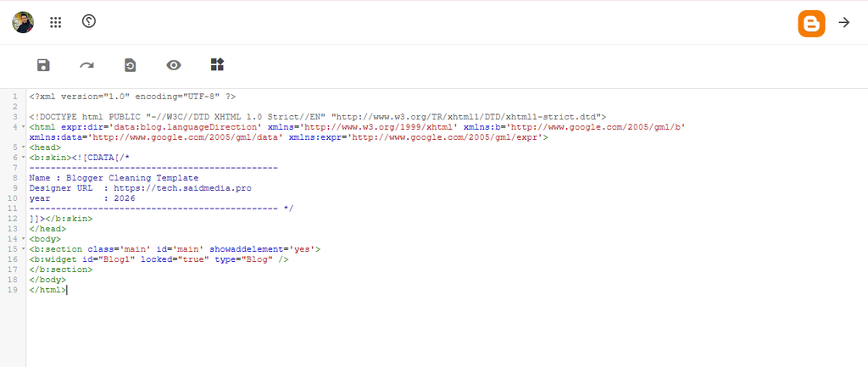Click the right arrow beside Blogger logo
Viewport: 868px width, 367px height.
(843, 23)
